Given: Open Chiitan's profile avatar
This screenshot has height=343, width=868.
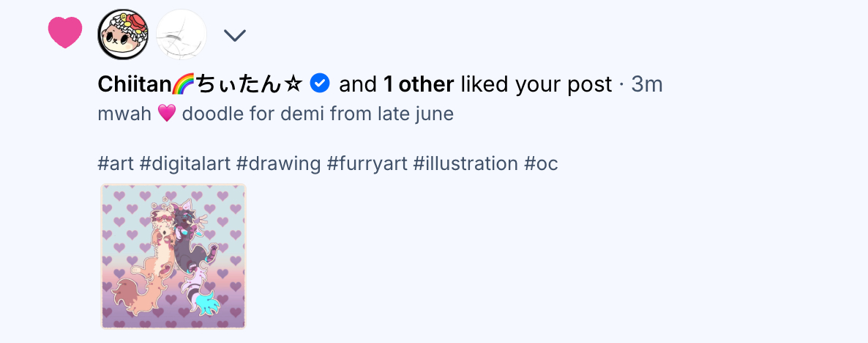Looking at the screenshot, I should pos(123,35).
